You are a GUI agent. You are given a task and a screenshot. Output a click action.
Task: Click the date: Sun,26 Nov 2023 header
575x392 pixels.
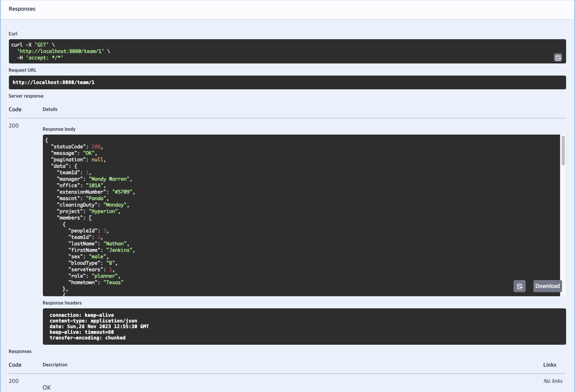(x=99, y=327)
